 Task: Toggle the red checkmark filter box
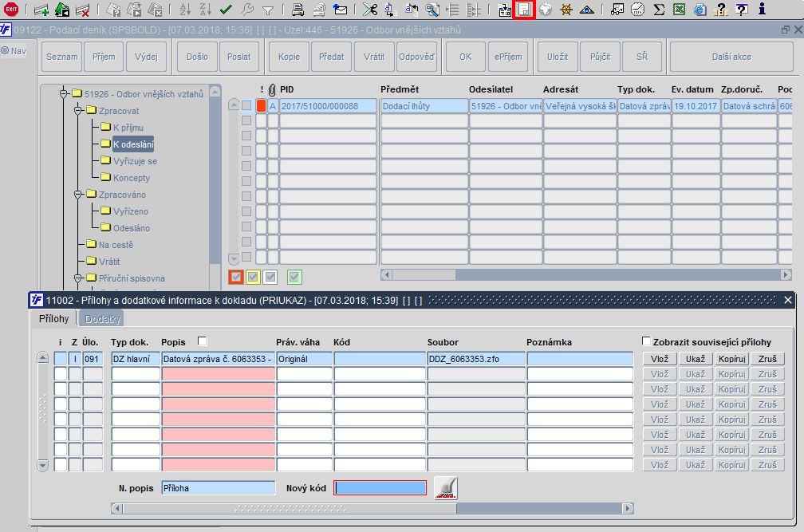pyautogui.click(x=236, y=278)
